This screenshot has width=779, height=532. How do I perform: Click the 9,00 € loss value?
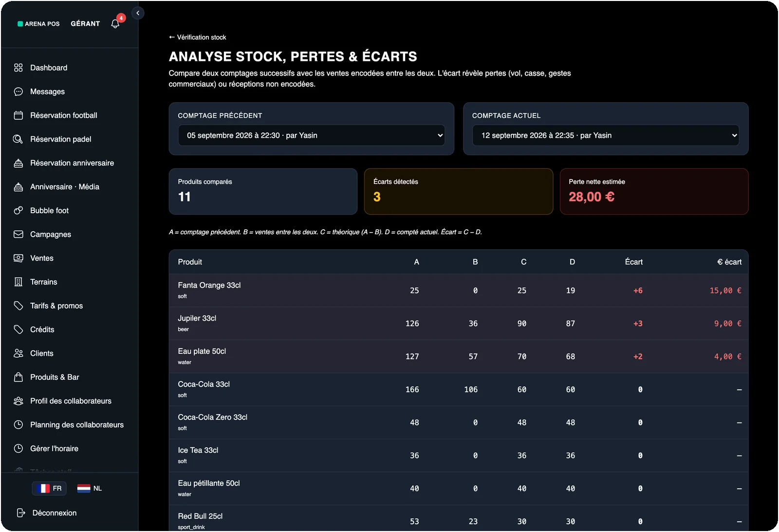point(728,324)
